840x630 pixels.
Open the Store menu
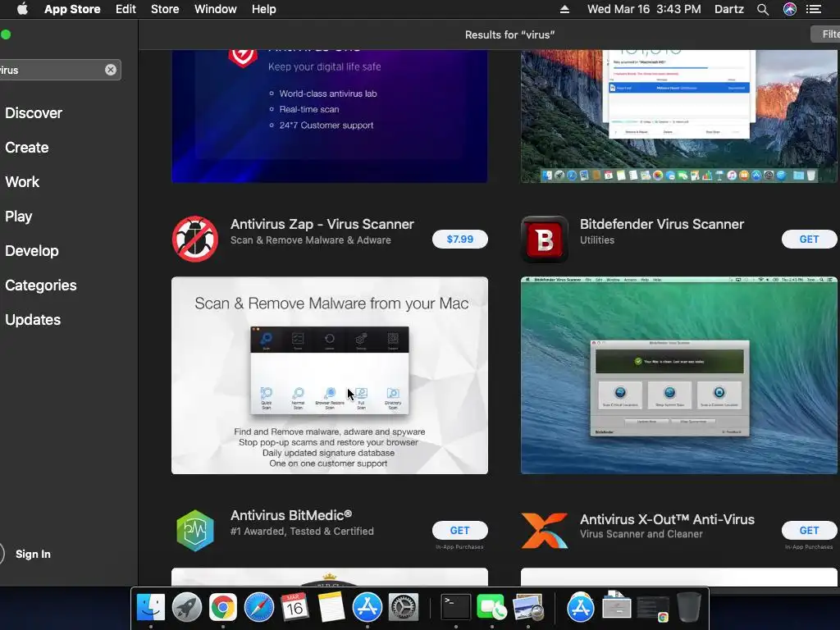(x=165, y=9)
